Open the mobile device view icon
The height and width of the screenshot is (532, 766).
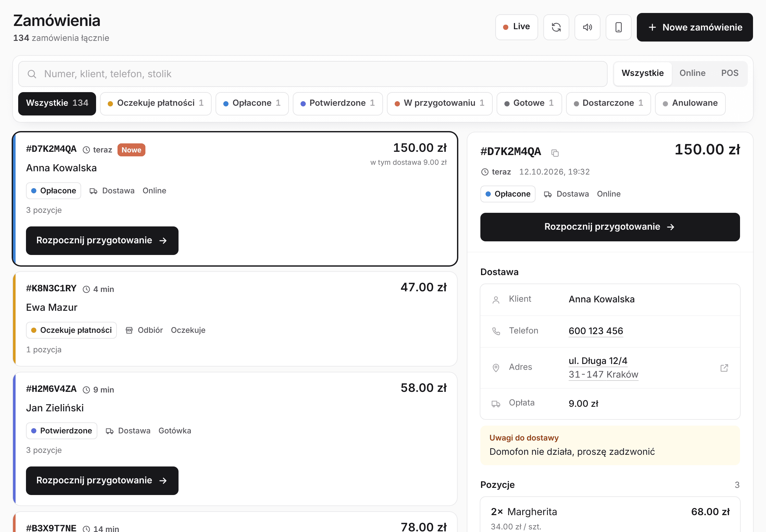[x=618, y=27]
